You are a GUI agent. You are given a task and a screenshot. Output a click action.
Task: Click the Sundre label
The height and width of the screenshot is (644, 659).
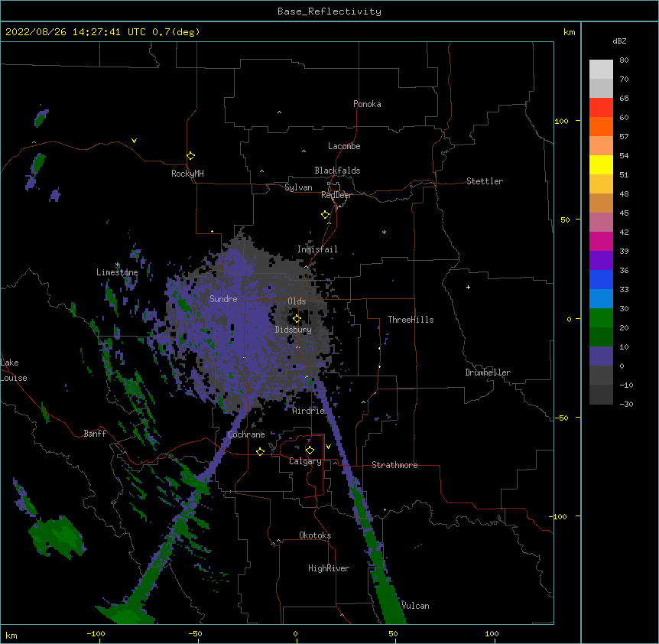223,299
